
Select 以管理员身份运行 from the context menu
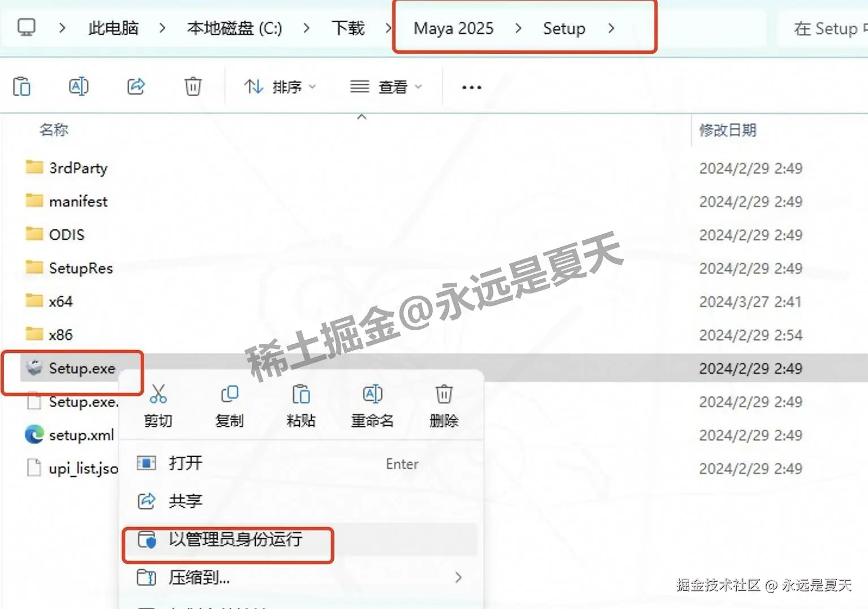tap(235, 539)
